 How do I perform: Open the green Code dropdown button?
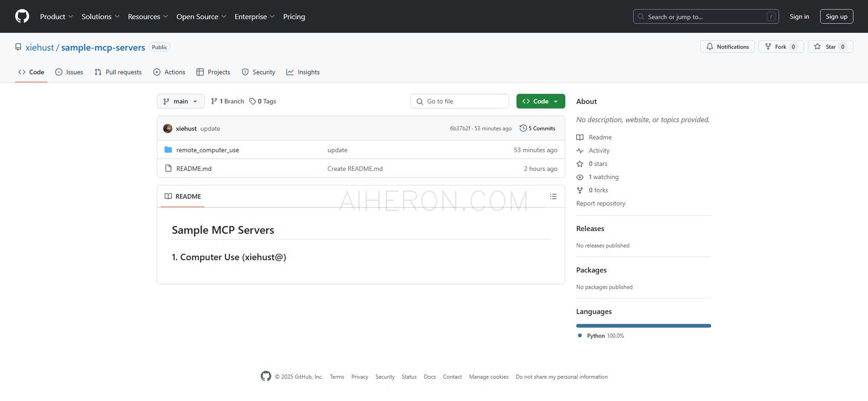tap(541, 101)
